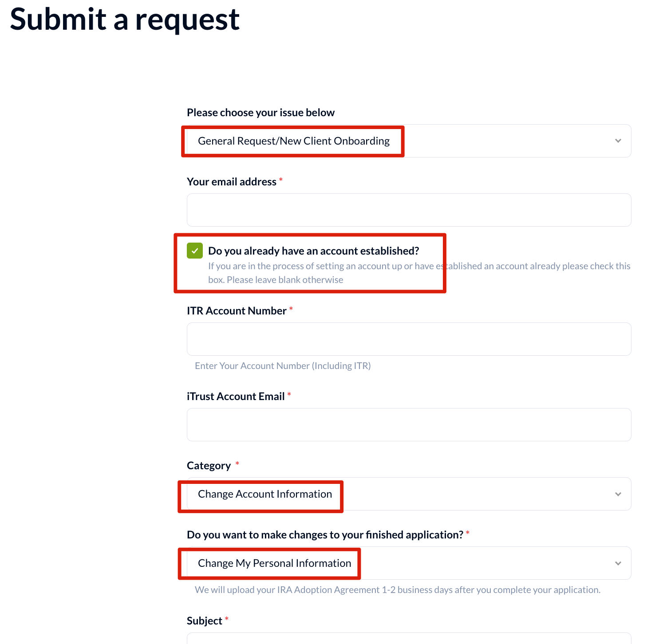Click the "Enter Your Account Number (Including ITR)" hint
Image resolution: width=647 pixels, height=644 pixels.
283,366
